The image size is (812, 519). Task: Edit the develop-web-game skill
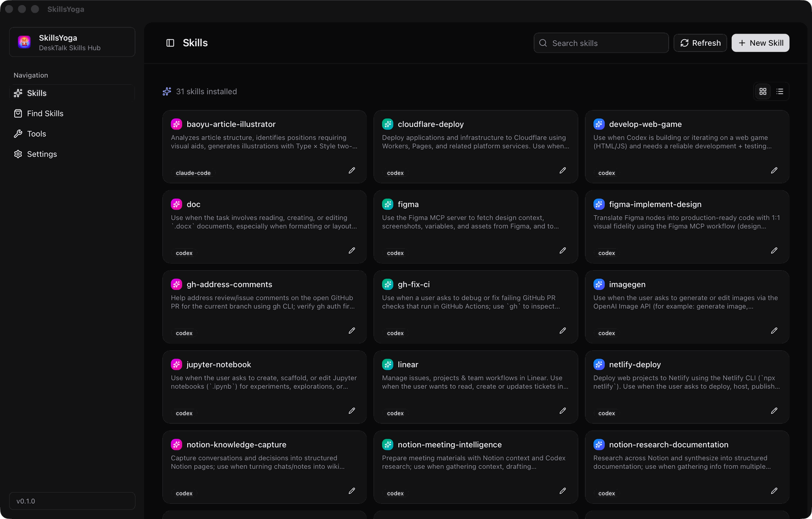tap(774, 171)
